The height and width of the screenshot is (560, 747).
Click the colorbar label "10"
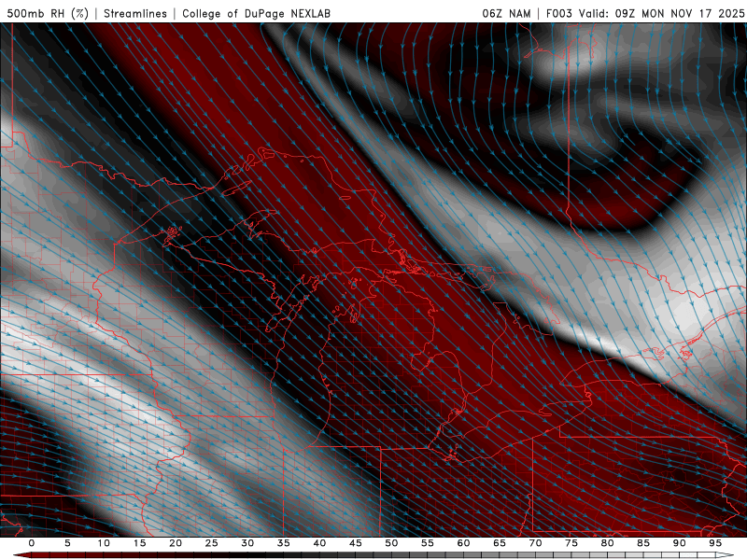click(104, 543)
